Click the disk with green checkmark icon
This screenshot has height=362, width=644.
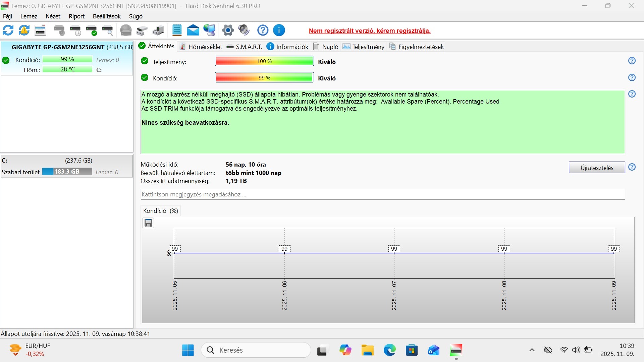(91, 31)
